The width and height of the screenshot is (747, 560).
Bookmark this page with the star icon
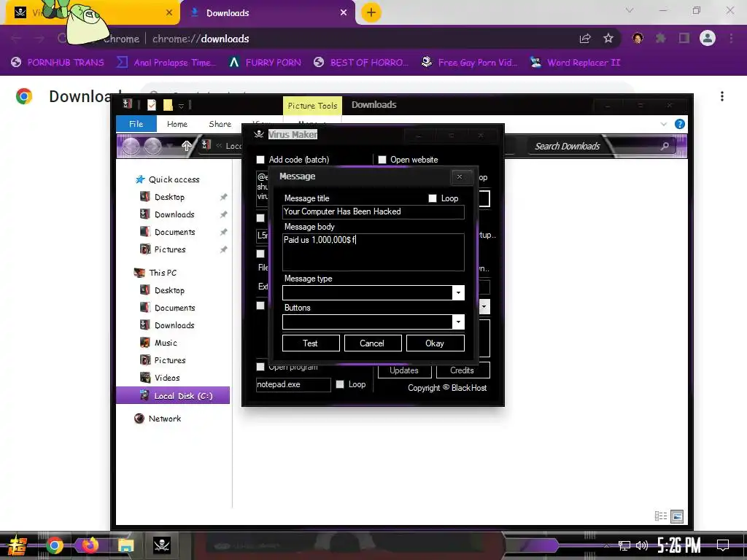pos(608,39)
